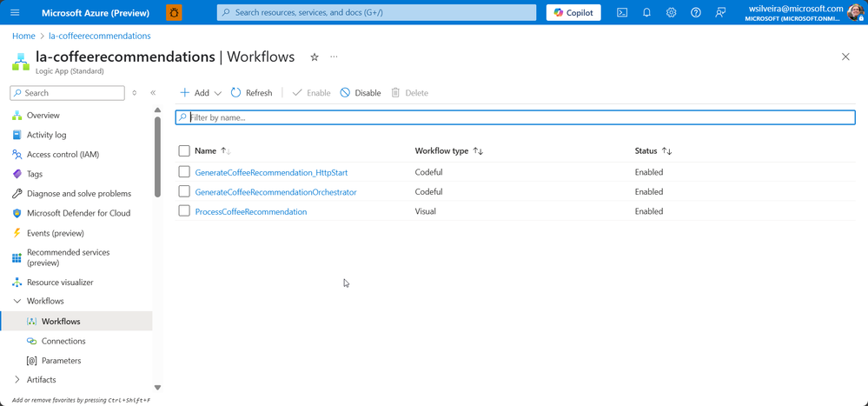Open the account profile avatar
Image resolution: width=868 pixels, height=406 pixels.
tap(855, 12)
